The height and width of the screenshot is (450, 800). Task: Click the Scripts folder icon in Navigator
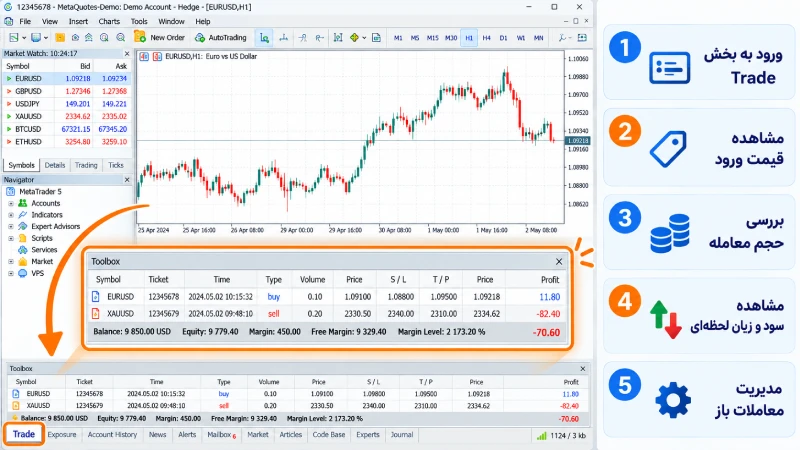(22, 238)
